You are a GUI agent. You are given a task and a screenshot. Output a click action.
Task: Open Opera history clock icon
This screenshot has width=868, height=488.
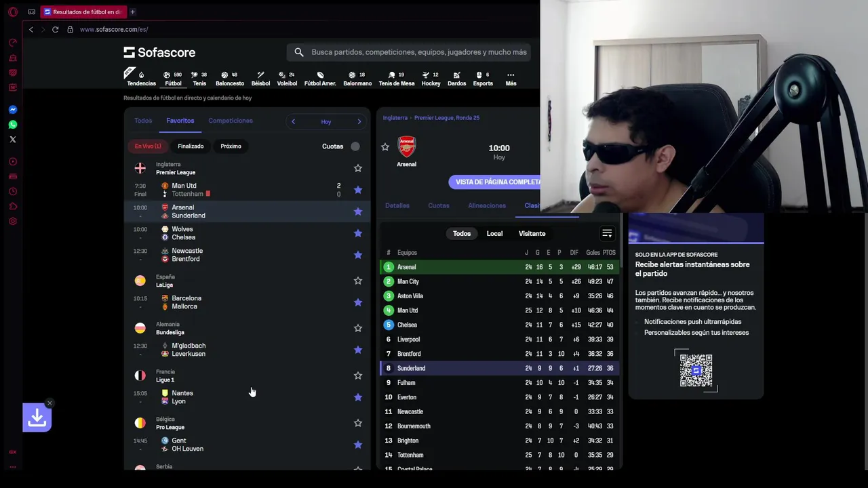click(13, 191)
